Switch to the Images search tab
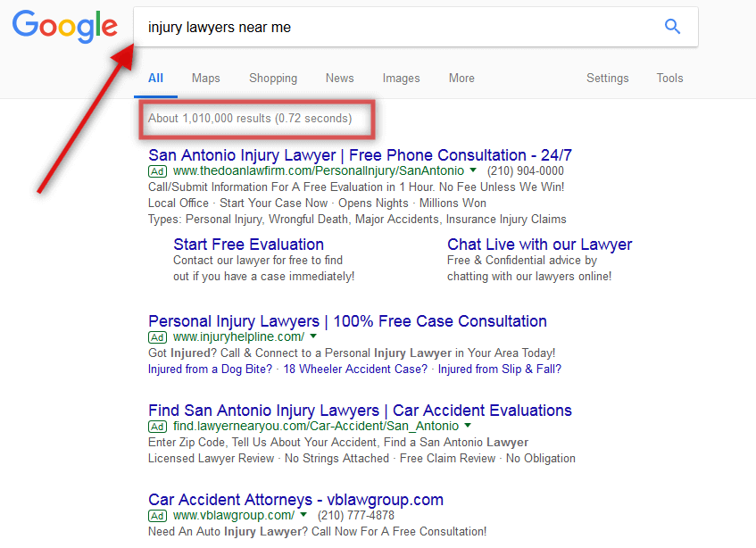This screenshot has height=548, width=756. tap(401, 78)
